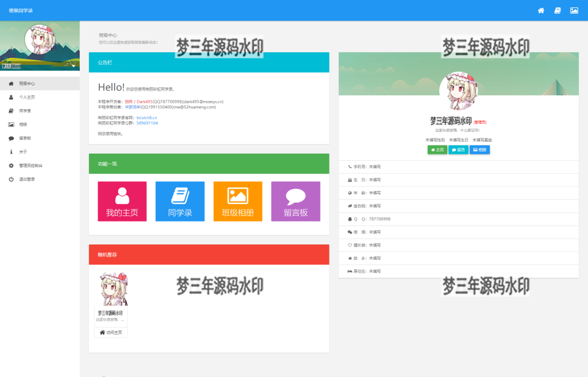Click the bed icon in 居住在 row
This screenshot has height=377, width=588.
pos(350,271)
